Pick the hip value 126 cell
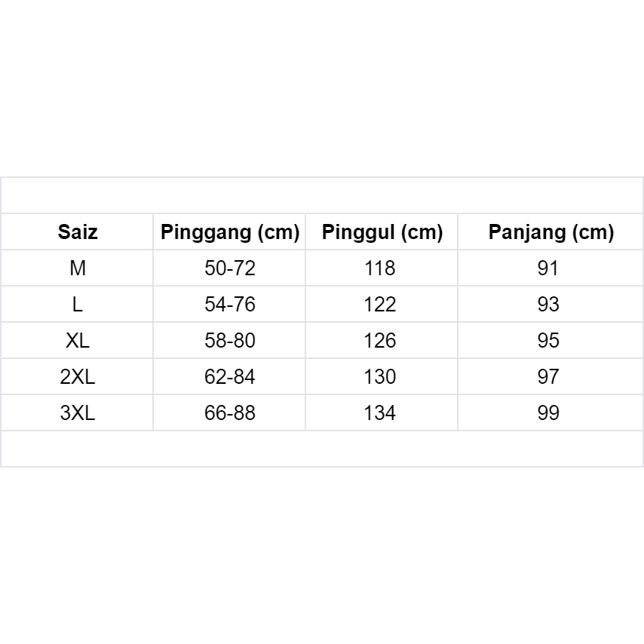This screenshot has width=644, height=644. (x=380, y=341)
